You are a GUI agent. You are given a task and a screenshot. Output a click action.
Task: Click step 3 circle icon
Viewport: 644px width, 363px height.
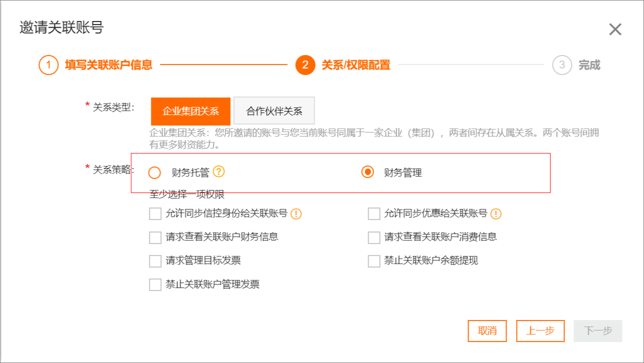pyautogui.click(x=562, y=65)
